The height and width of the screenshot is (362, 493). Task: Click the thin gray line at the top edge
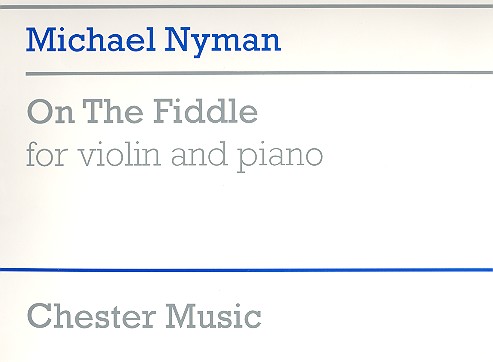tap(246, 7)
